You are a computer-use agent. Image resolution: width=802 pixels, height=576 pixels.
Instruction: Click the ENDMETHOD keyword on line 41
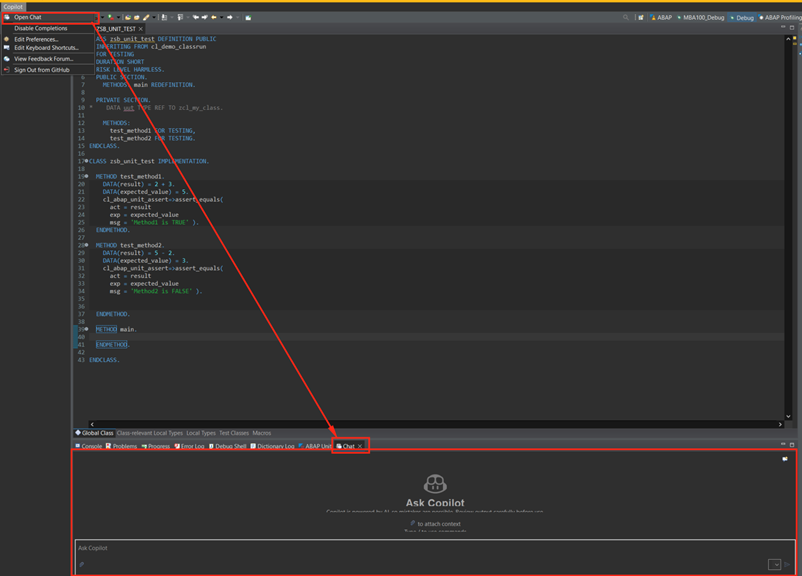(x=112, y=345)
